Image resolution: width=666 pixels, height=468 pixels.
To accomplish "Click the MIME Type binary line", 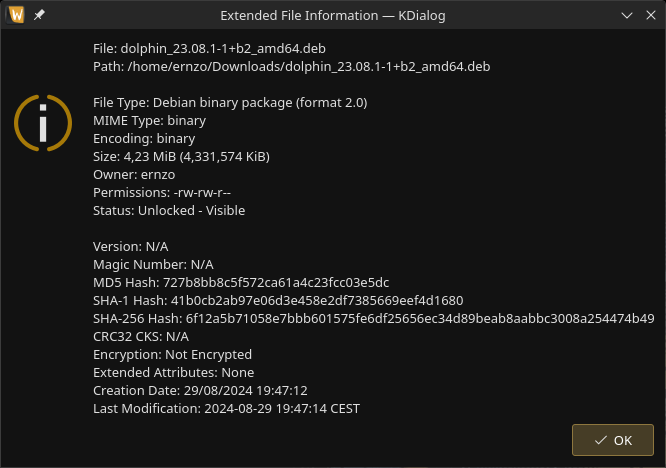I will tap(150, 121).
